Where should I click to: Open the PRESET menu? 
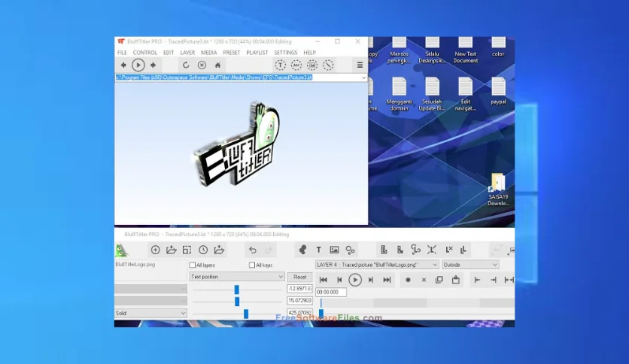pyautogui.click(x=232, y=53)
